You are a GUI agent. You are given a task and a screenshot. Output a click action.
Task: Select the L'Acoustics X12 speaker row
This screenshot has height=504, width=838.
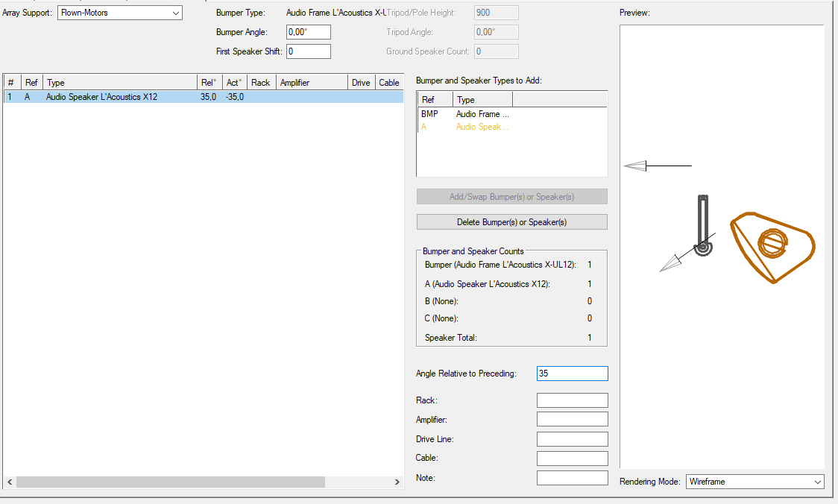(101, 97)
